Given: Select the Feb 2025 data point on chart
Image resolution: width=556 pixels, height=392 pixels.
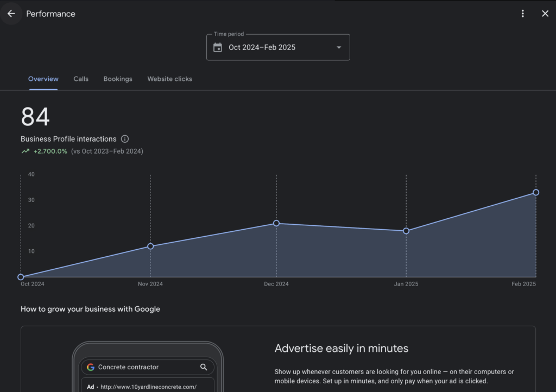Looking at the screenshot, I should (536, 192).
